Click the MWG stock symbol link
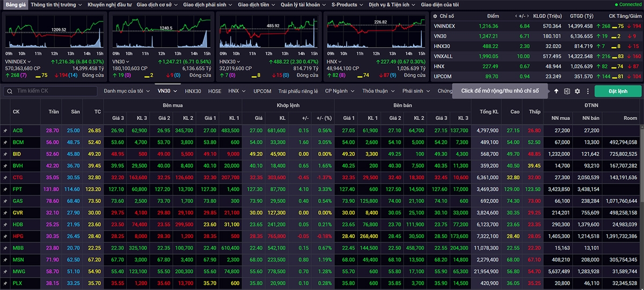The width and height of the screenshot is (644, 290). pos(19,271)
